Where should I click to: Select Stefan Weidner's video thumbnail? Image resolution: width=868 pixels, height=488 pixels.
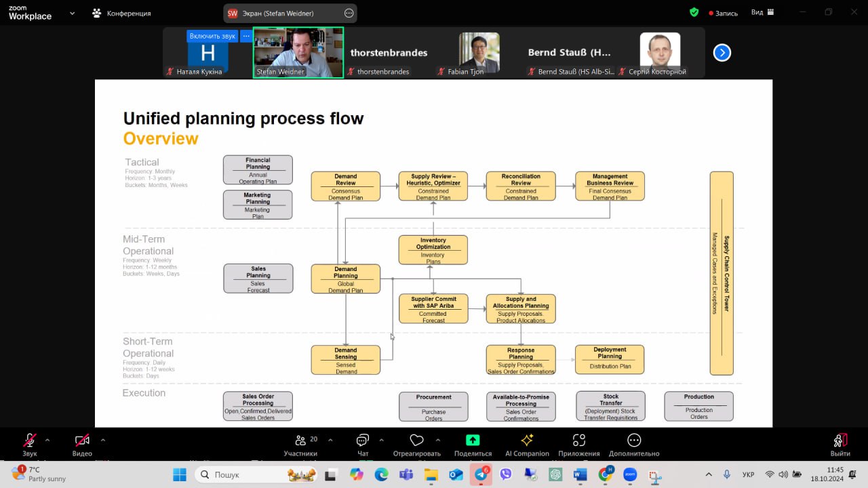pos(298,53)
